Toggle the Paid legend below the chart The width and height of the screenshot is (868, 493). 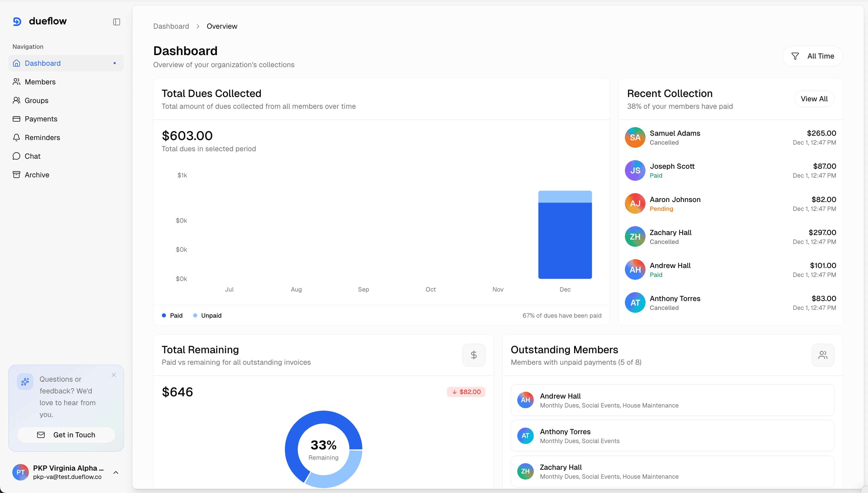coord(172,315)
